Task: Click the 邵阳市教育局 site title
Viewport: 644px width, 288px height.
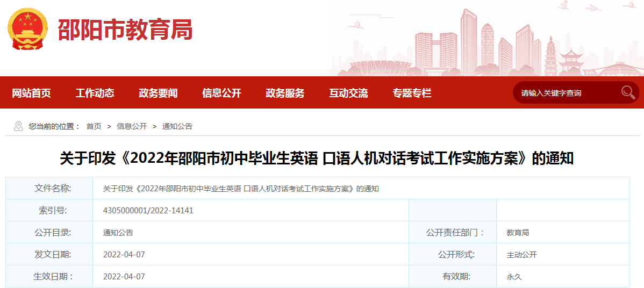Action: (125, 30)
